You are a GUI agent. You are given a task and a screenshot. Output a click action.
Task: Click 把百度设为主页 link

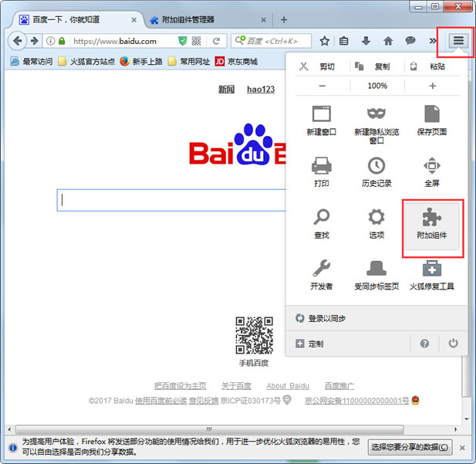point(180,386)
